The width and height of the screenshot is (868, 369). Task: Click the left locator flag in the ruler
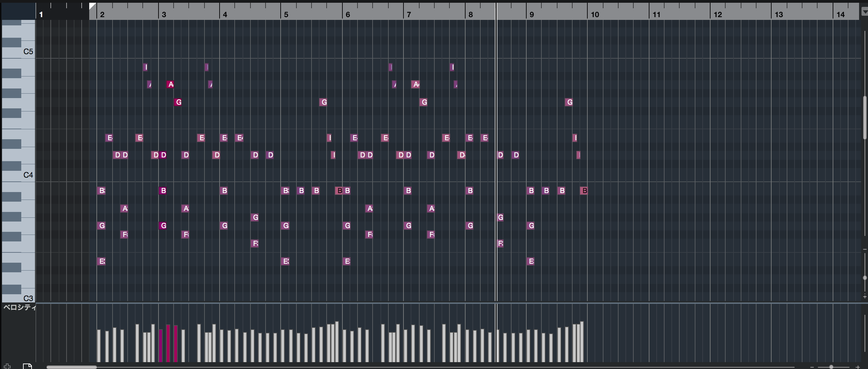(92, 6)
